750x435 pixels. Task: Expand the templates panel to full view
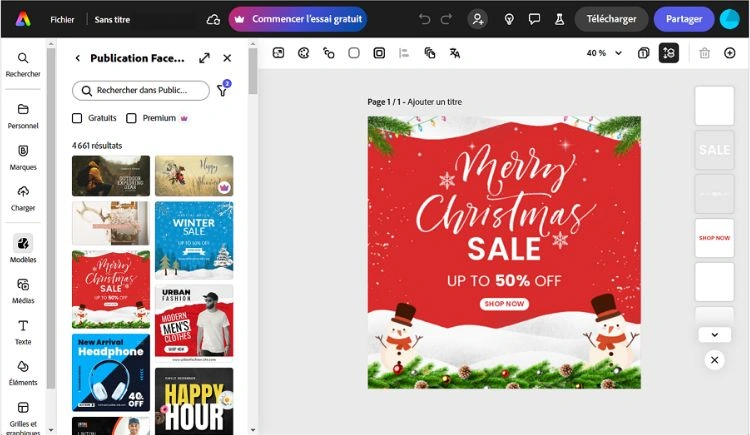tap(204, 58)
